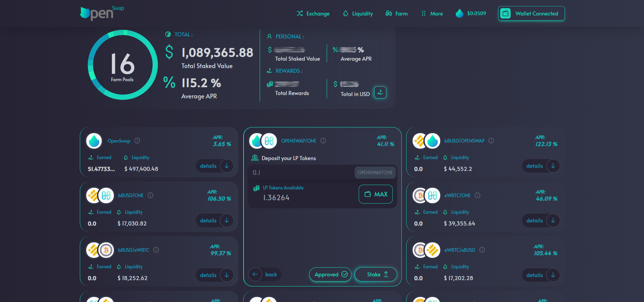Click the bBUSD/eWBTC pair token icons

coord(100,250)
